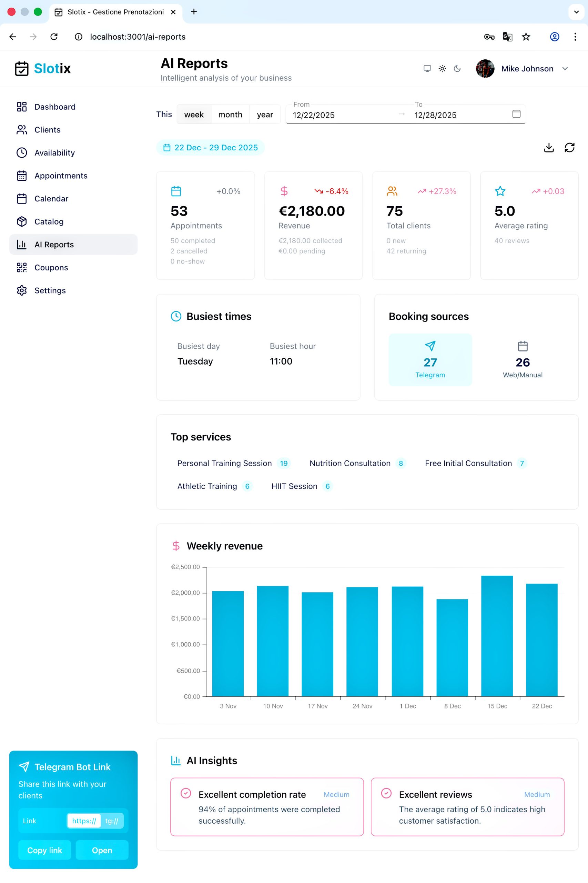The height and width of the screenshot is (883, 588).
Task: Click the 15 Dec weekly revenue bar
Action: (497, 636)
